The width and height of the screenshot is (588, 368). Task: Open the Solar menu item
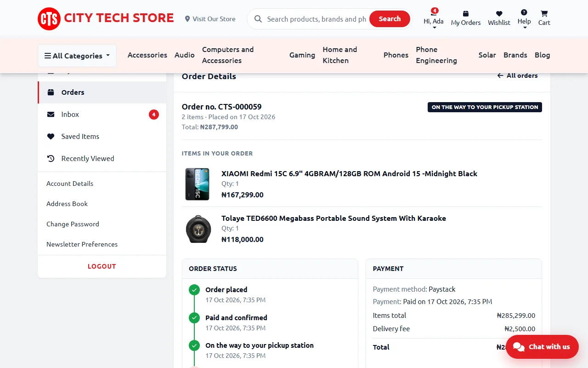tap(487, 55)
